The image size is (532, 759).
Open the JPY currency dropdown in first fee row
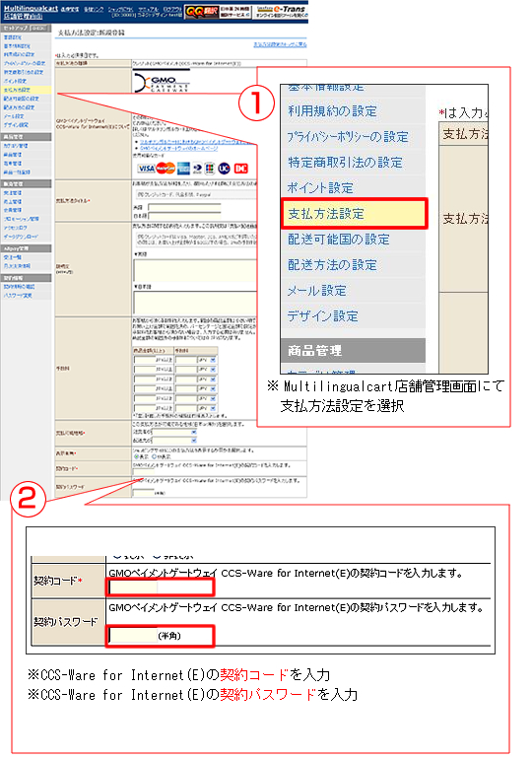207,360
